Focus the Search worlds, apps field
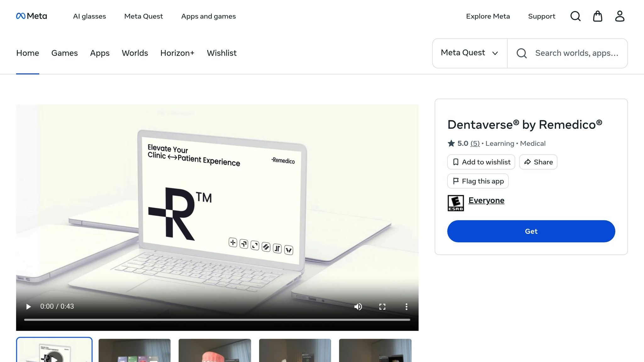Viewport: 644px width, 362px height. [576, 53]
